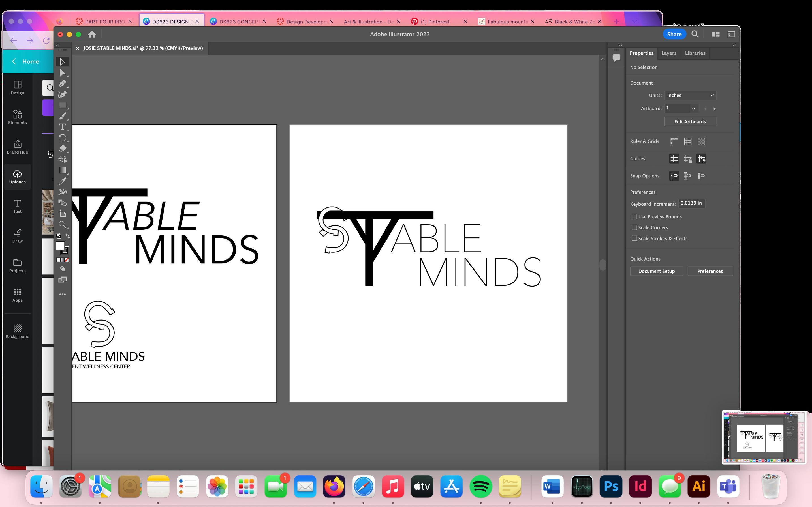812x507 pixels.
Task: Select the Eyedropper tool
Action: pyautogui.click(x=62, y=181)
